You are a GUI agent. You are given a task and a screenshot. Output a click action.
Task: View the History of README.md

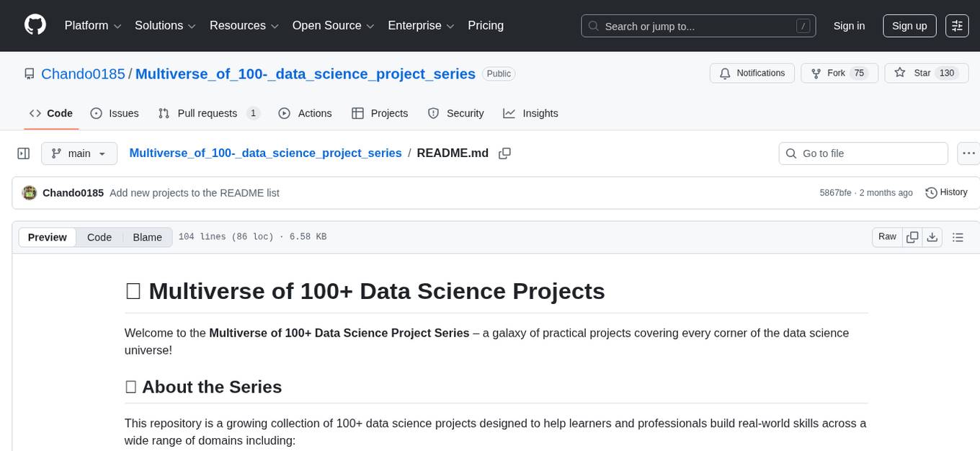pyautogui.click(x=946, y=192)
